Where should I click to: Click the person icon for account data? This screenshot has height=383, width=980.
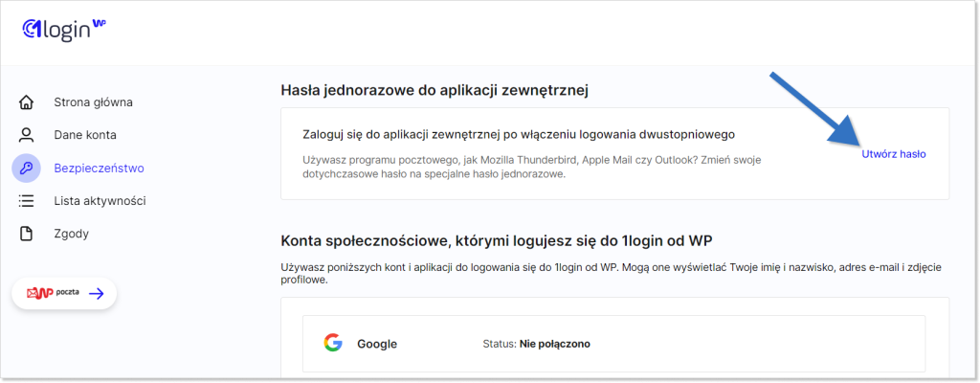26,135
